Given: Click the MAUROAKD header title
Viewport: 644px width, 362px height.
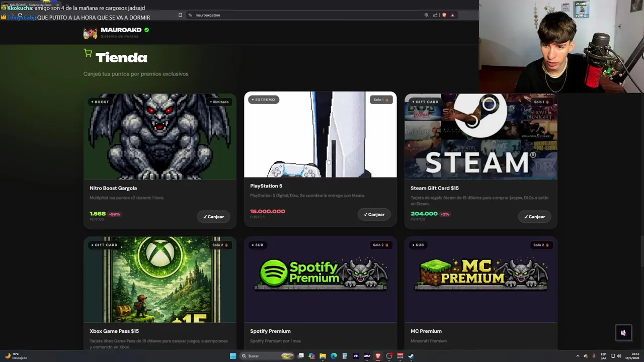Looking at the screenshot, I should point(121,30).
